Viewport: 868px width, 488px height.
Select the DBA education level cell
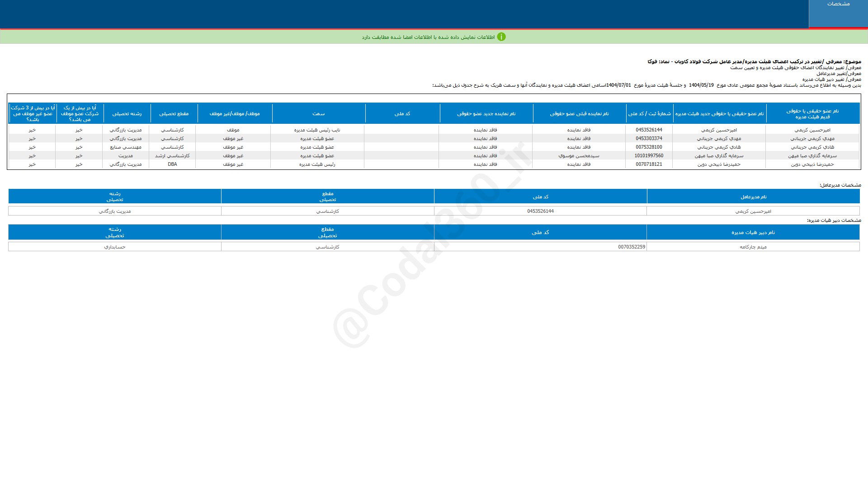click(172, 164)
